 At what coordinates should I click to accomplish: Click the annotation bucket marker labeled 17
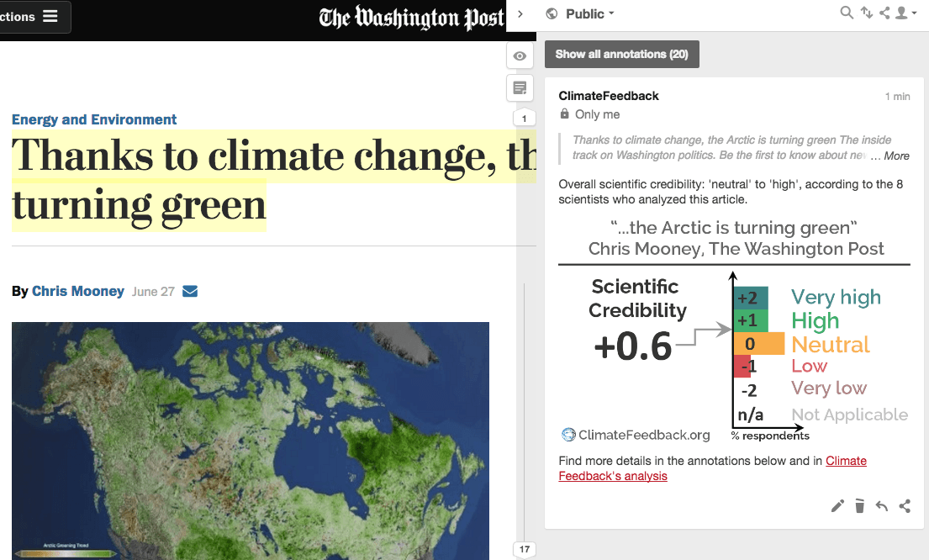(x=525, y=549)
